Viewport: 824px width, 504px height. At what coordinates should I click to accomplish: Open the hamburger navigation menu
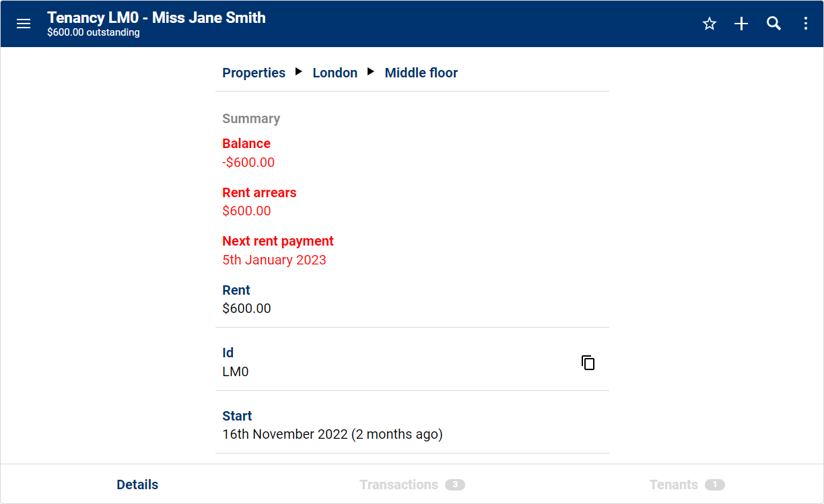coord(24,24)
